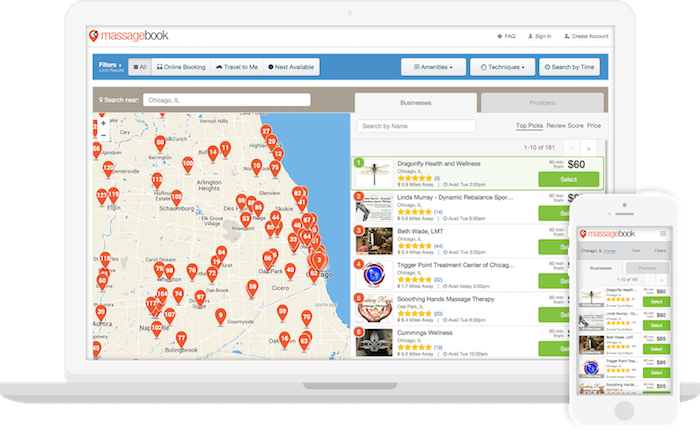Screen dimensions: 700x432
Task: Click the Search by Name field
Action: coord(417,126)
